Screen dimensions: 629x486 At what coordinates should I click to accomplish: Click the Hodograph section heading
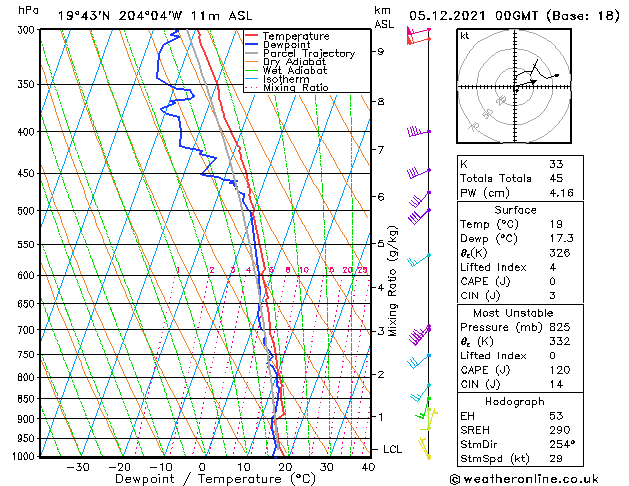(x=515, y=401)
